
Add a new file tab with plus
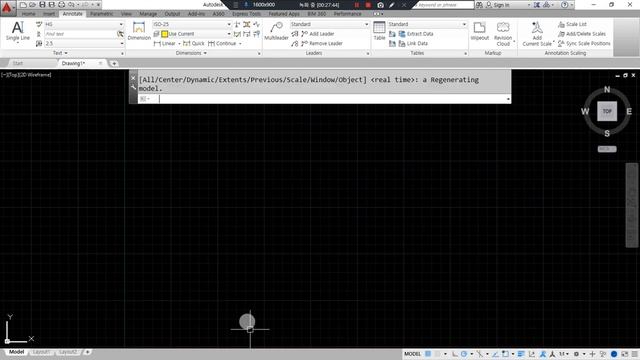click(x=114, y=63)
